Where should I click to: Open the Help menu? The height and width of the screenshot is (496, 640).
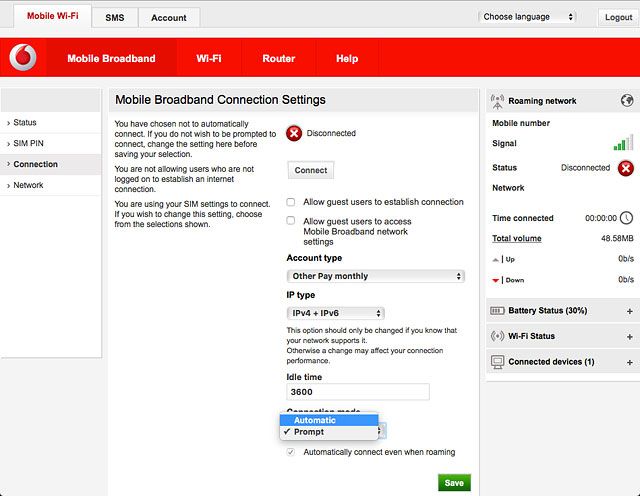(x=347, y=58)
